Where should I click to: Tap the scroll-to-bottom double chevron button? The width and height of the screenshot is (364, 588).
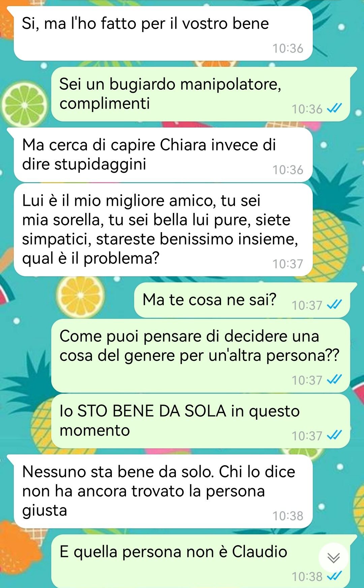333,558
